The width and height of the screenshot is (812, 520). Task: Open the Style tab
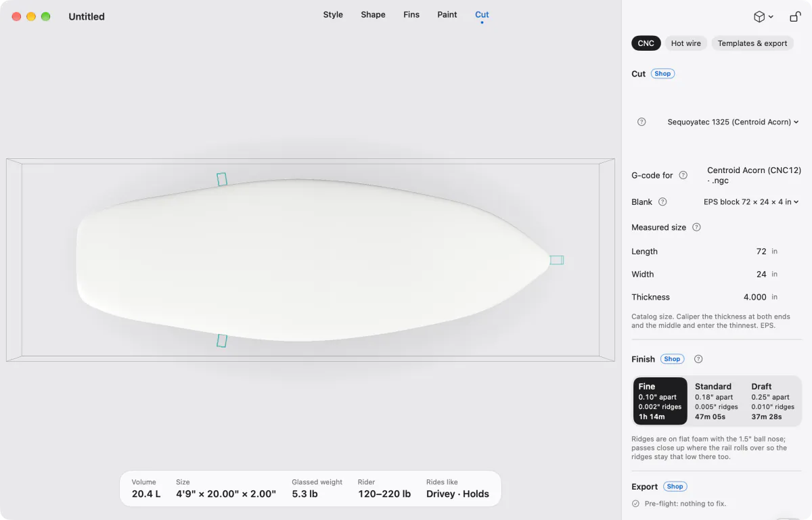tap(333, 14)
